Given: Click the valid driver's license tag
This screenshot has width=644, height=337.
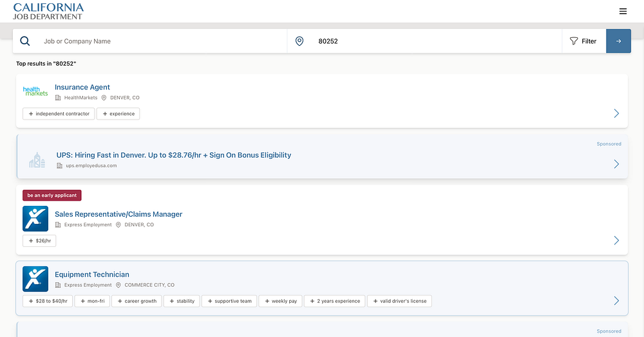Looking at the screenshot, I should [399, 301].
